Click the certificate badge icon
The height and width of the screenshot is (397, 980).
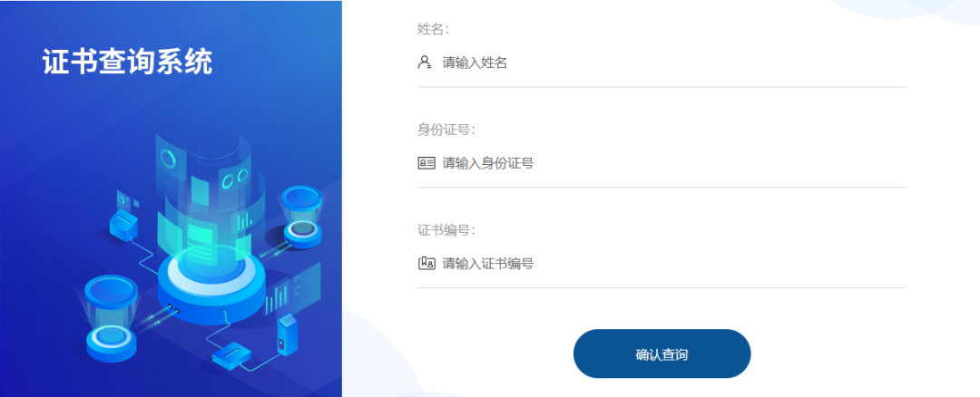click(426, 264)
